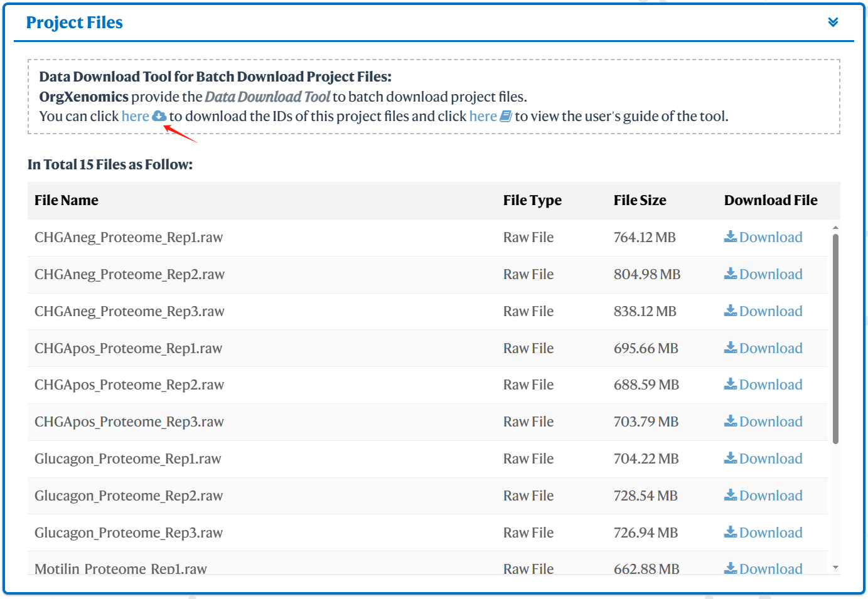Click the 'File Name' column header
Viewport: 868px width, 599px height.
67,200
